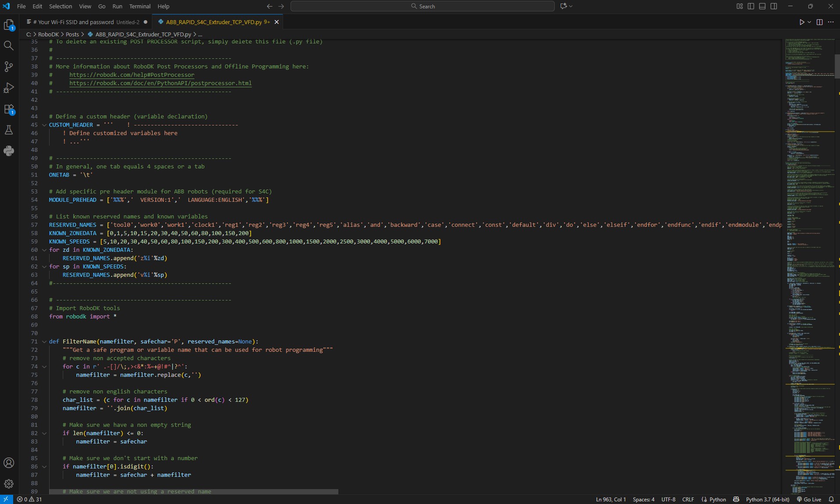Toggle the secondary side bar layout button

click(x=774, y=6)
